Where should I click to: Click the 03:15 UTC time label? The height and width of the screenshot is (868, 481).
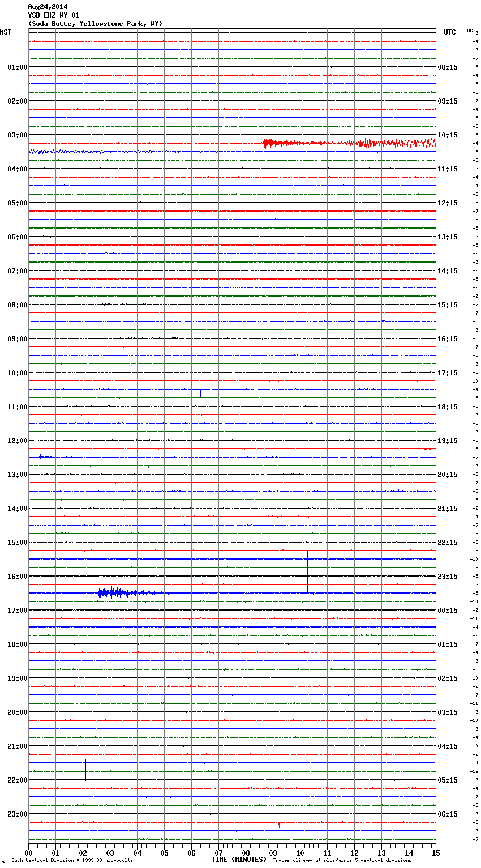448,712
